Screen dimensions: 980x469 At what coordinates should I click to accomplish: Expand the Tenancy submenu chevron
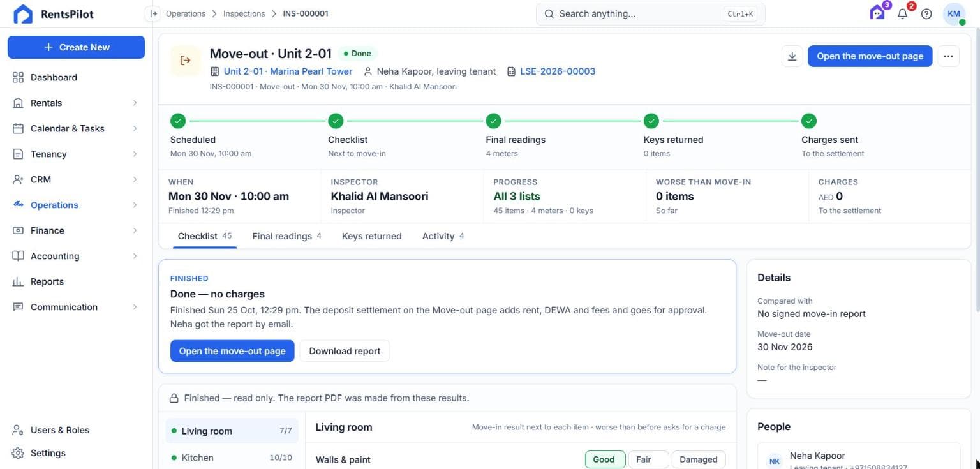(135, 154)
